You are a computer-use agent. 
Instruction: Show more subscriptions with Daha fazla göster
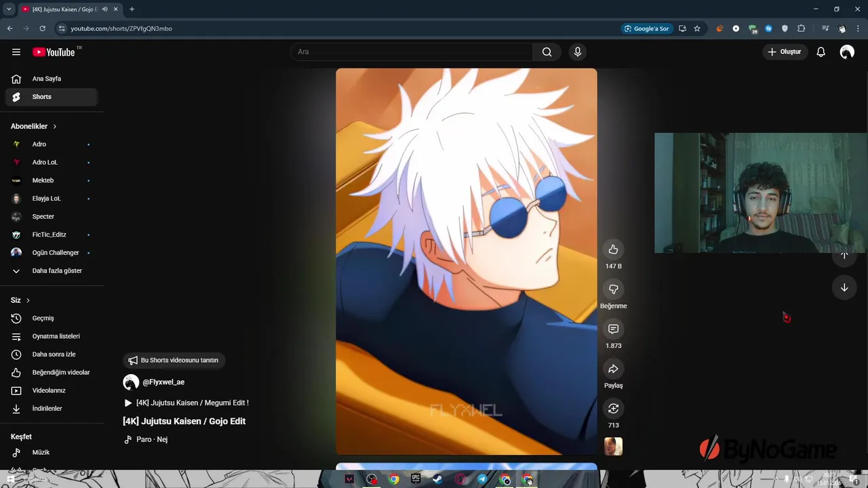(52, 270)
